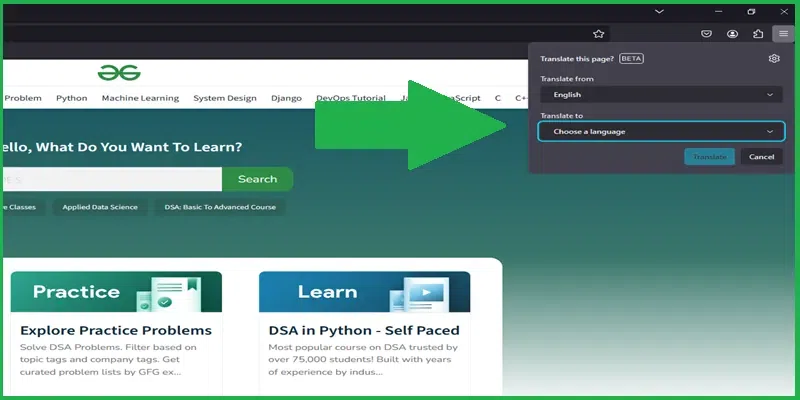Open the Pocket save icon
Image resolution: width=800 pixels, height=400 pixels.
coord(706,34)
